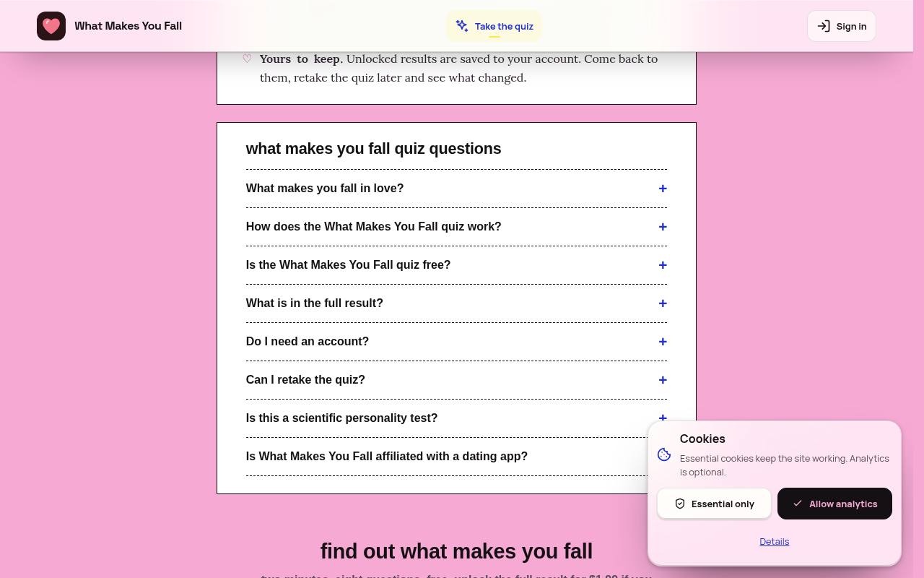Open cookie Details link
The width and height of the screenshot is (924, 578).
point(775,541)
